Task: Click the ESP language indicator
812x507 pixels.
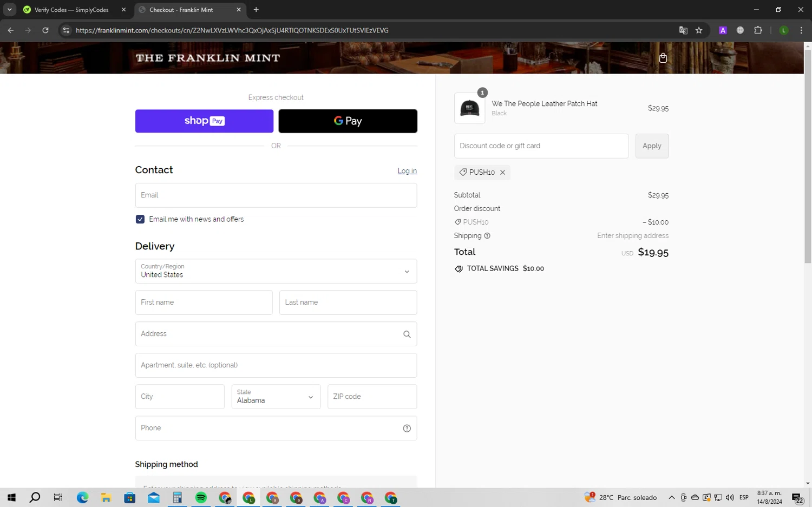Action: click(744, 498)
